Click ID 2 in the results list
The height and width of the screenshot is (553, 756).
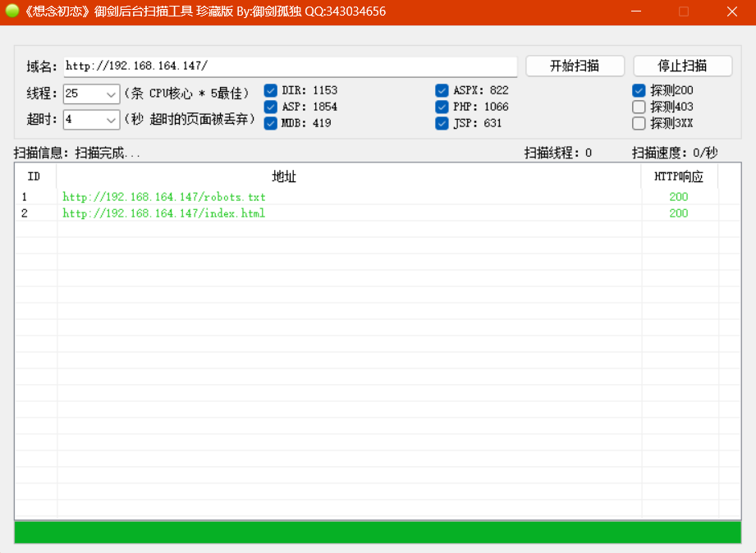pyautogui.click(x=24, y=213)
